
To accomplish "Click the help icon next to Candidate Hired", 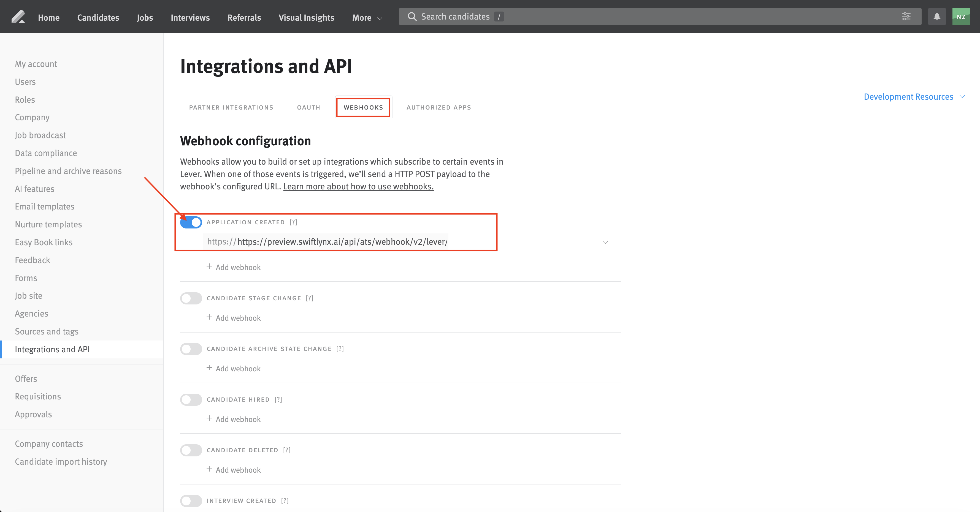I will click(278, 399).
